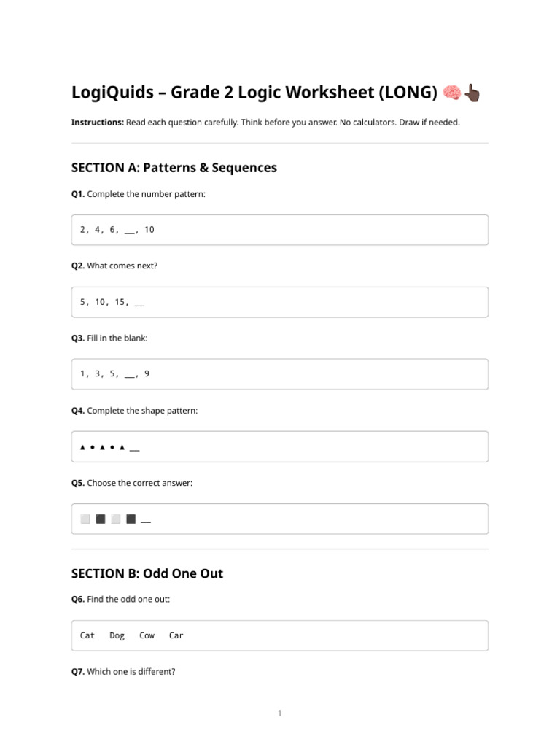Click the brain emoji in the title
This screenshot has width=560, height=747.
(451, 93)
